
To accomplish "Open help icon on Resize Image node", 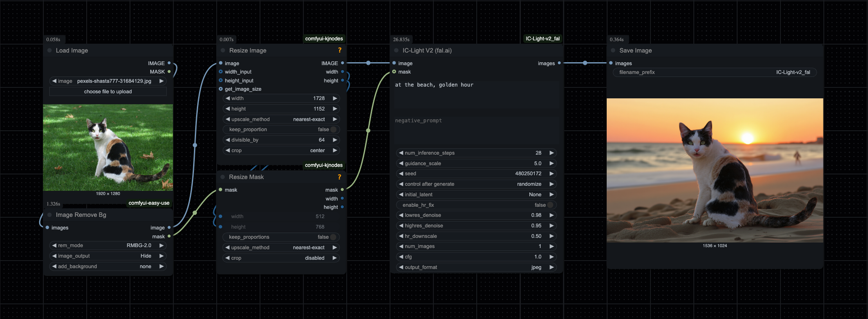I will point(340,50).
